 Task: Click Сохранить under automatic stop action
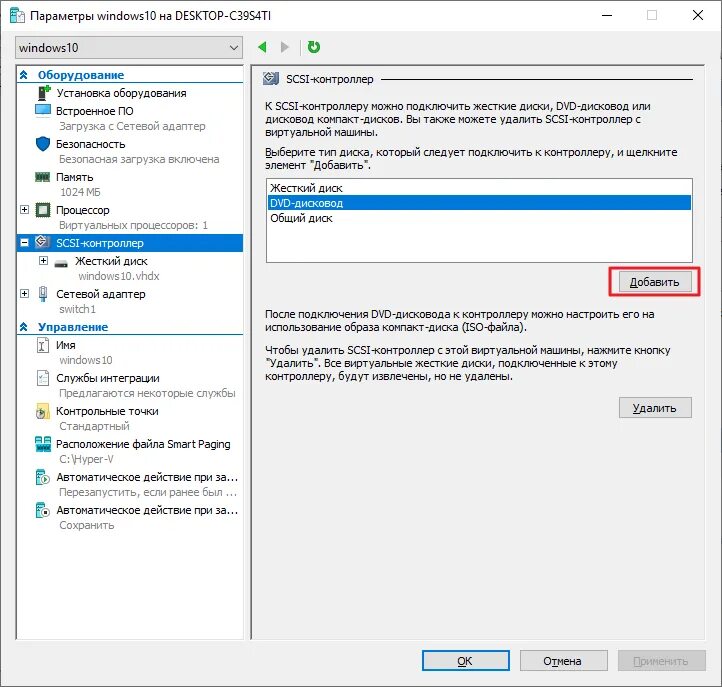tap(87, 525)
